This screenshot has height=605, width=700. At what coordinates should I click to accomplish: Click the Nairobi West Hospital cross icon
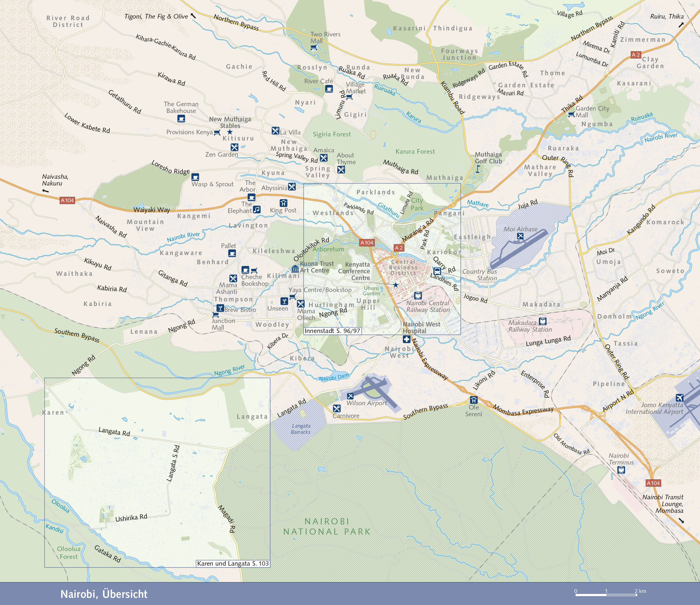406,339
